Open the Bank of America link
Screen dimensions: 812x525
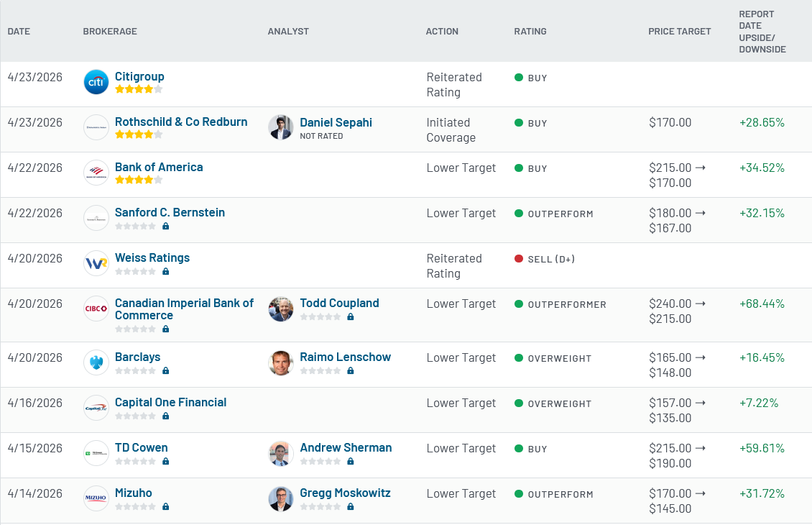tap(159, 168)
